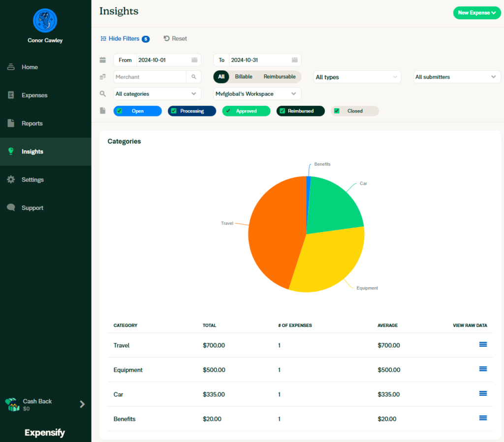This screenshot has width=504, height=442.
Task: Select the Reimbursable filter tab
Action: [279, 77]
